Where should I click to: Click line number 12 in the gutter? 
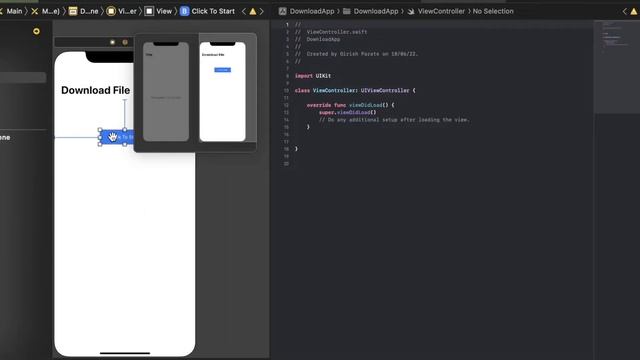point(286,105)
